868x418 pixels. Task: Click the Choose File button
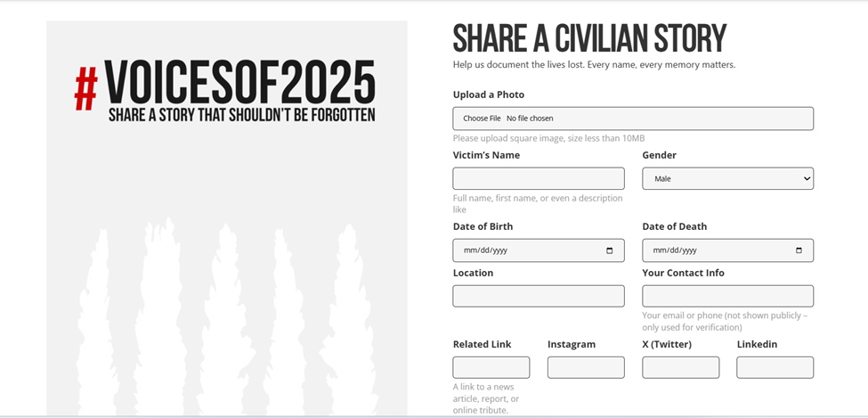click(x=482, y=119)
